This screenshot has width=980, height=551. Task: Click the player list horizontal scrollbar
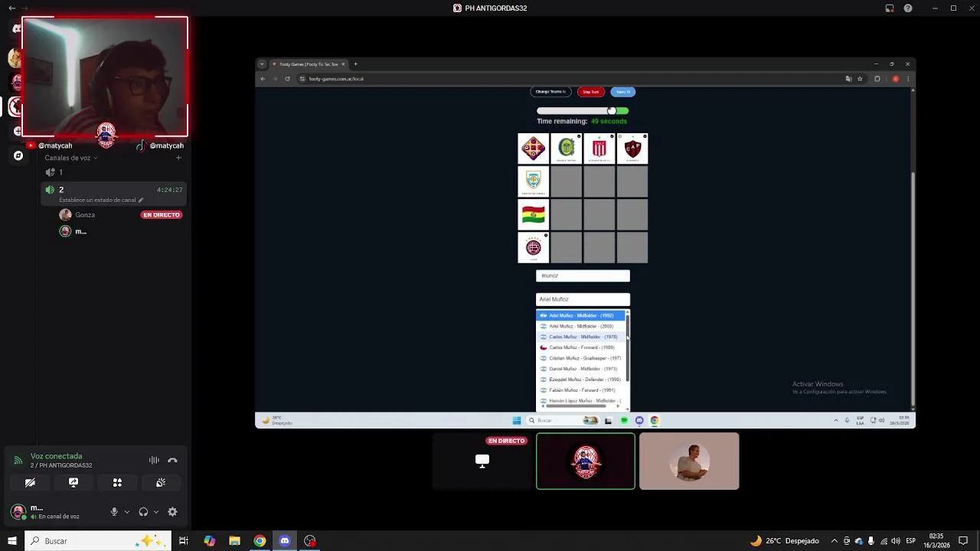[x=575, y=406]
